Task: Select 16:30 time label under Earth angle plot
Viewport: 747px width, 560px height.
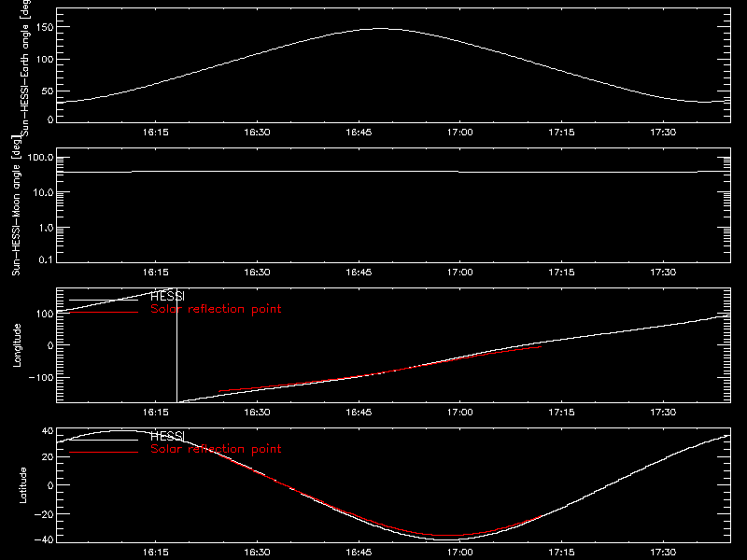Action: pos(257,132)
